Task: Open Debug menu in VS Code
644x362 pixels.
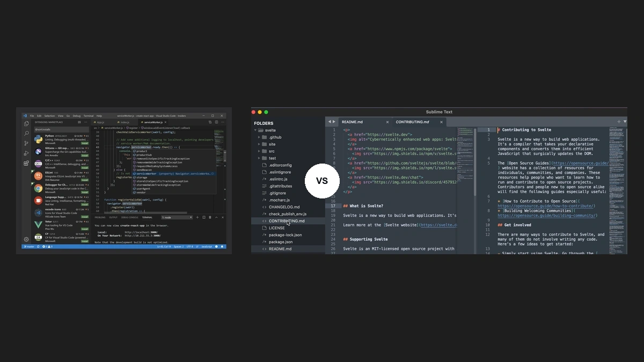Action: point(77,116)
